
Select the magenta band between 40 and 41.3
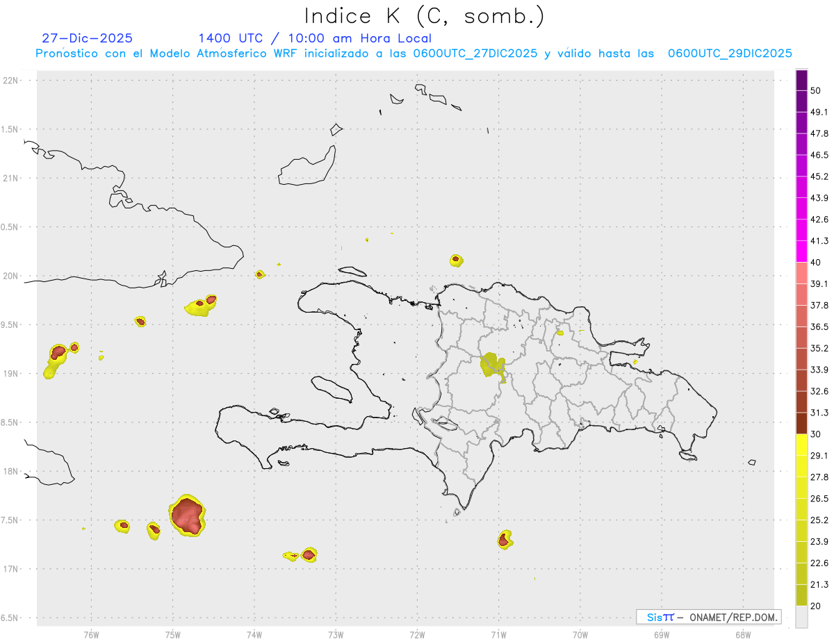pos(801,251)
